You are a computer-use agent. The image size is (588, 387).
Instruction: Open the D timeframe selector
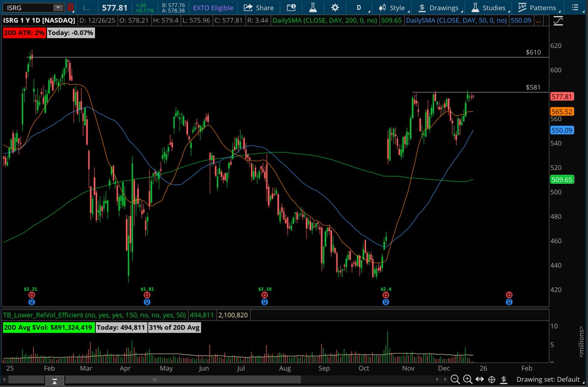(x=359, y=8)
